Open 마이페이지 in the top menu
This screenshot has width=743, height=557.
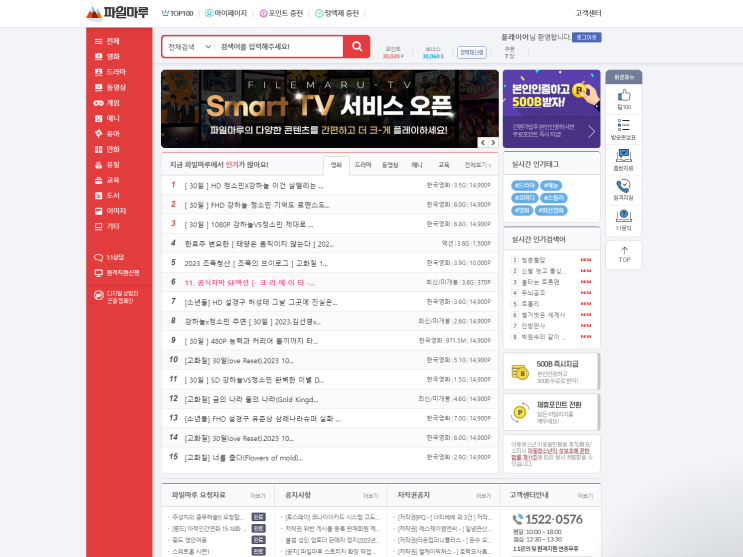(226, 13)
